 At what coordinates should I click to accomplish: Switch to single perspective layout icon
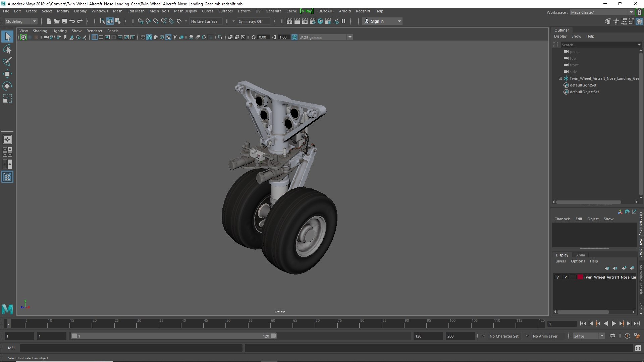(x=7, y=139)
